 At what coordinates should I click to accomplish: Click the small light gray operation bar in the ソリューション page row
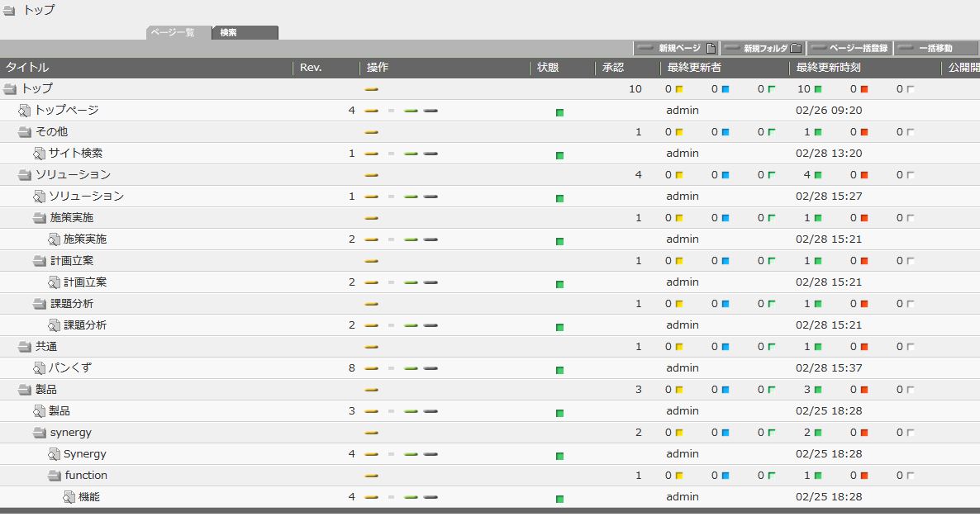392,197
